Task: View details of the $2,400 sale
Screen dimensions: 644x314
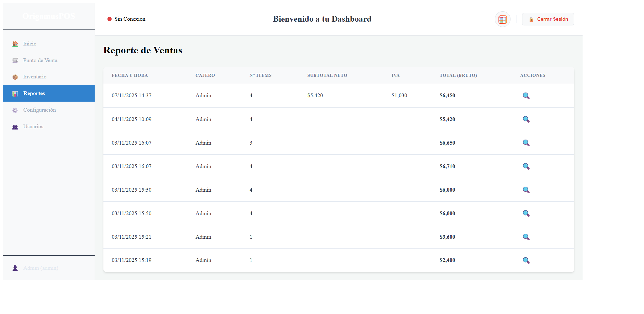Action: 526,260
